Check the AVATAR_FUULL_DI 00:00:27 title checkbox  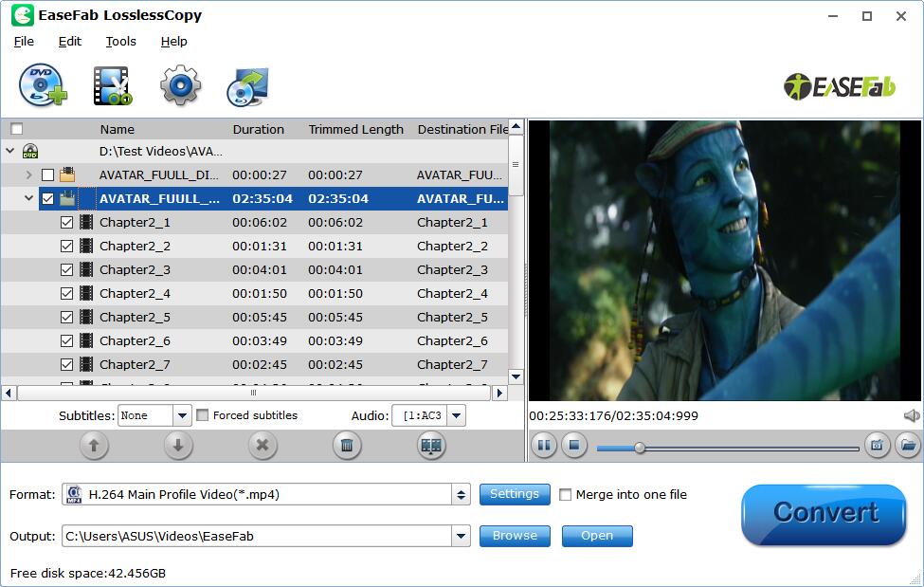[47, 175]
